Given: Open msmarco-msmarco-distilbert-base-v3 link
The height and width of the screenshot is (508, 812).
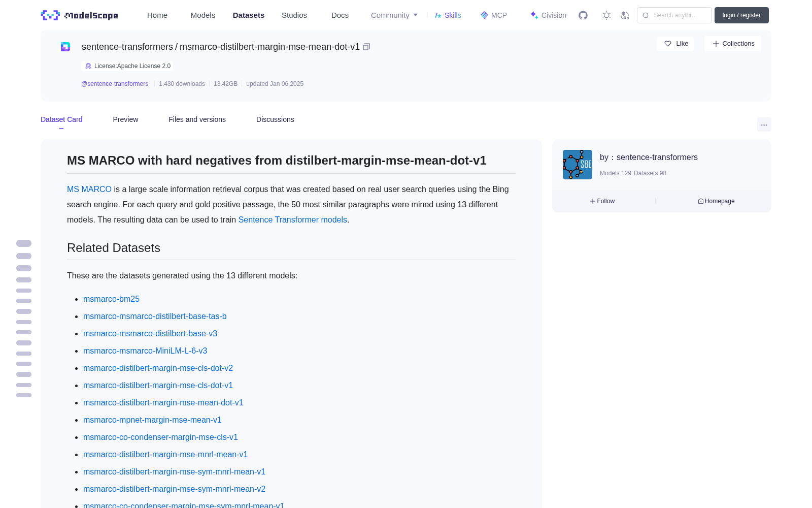Looking at the screenshot, I should (150, 334).
